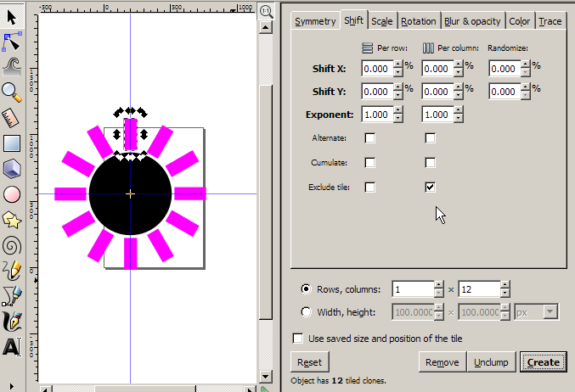Switch to the Rotation tab
Image resolution: width=575 pixels, height=392 pixels.
pos(418,21)
